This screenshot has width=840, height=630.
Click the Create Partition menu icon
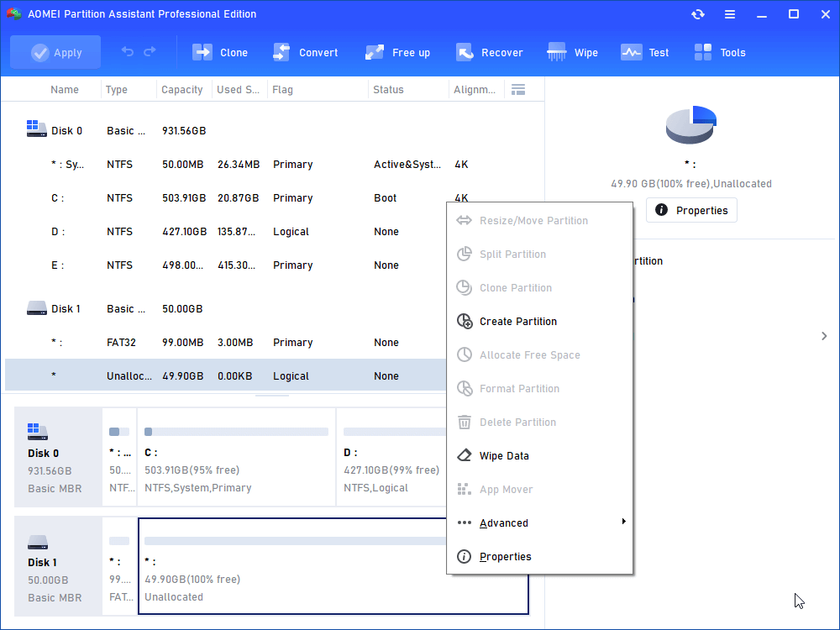tap(465, 322)
